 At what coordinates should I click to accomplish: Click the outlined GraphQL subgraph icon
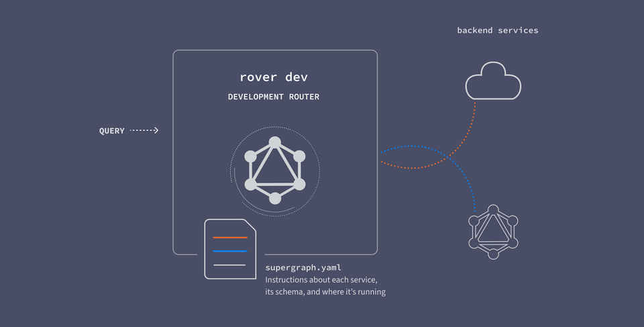[x=493, y=232]
